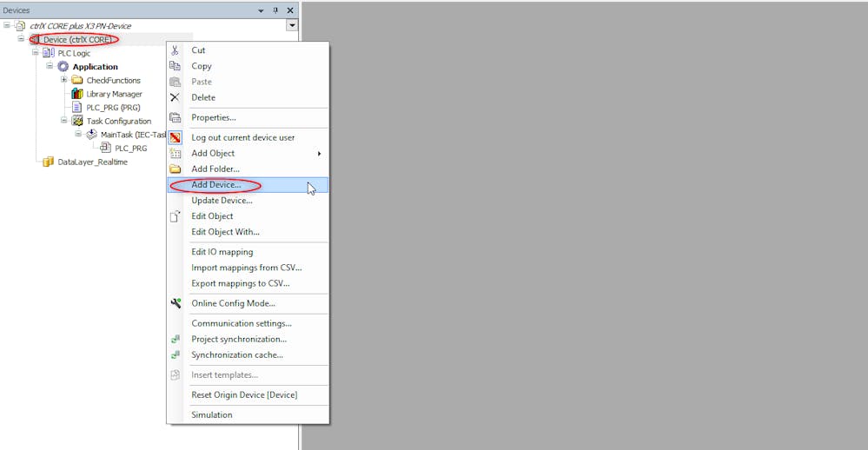Screen dimensions: 868x450
Task: Click the Project synchronization icon
Action: click(176, 340)
